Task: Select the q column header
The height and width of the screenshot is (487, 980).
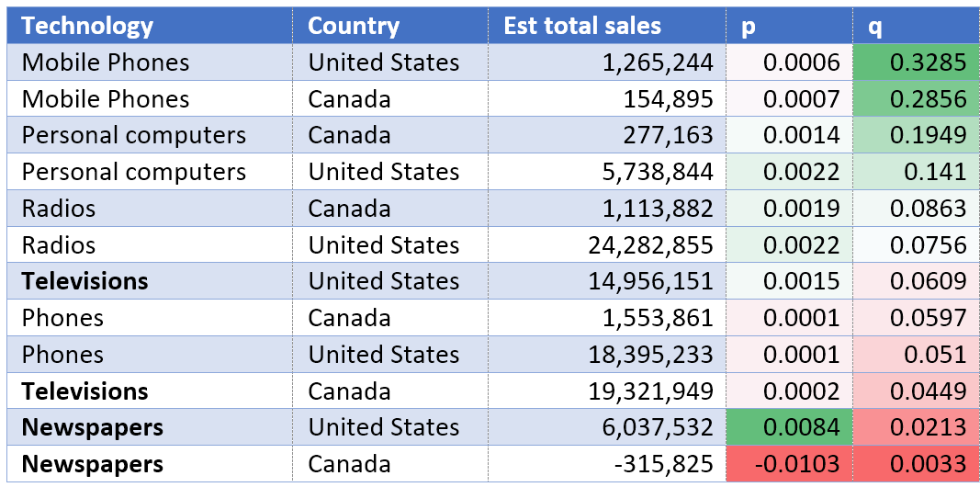Action: coord(917,26)
